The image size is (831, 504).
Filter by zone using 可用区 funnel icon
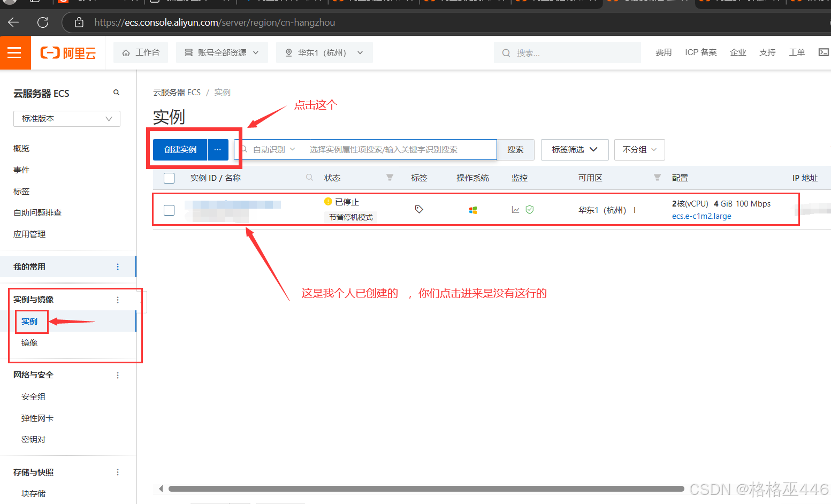[657, 178]
